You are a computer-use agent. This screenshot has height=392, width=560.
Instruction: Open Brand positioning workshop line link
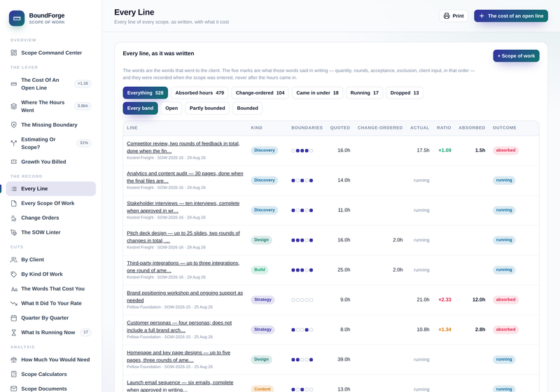pos(185,297)
